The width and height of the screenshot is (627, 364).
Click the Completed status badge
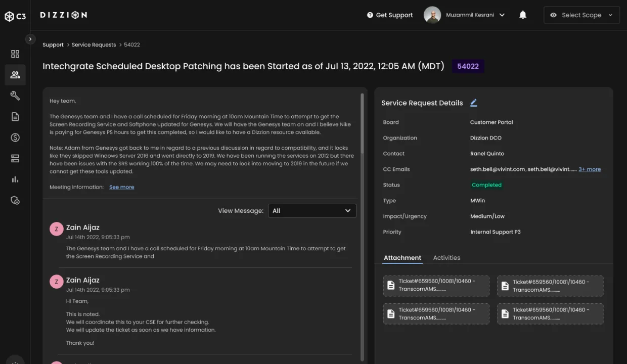[x=486, y=185]
